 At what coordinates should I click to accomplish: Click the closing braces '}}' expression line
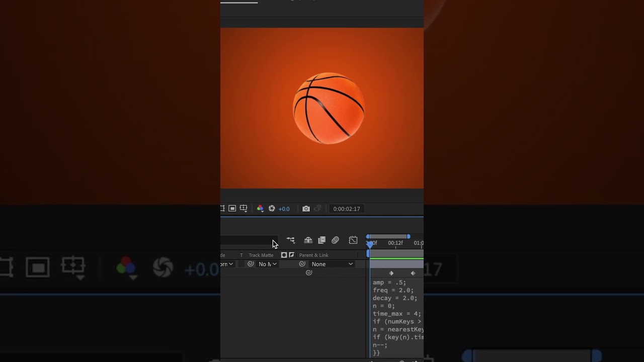point(376,353)
